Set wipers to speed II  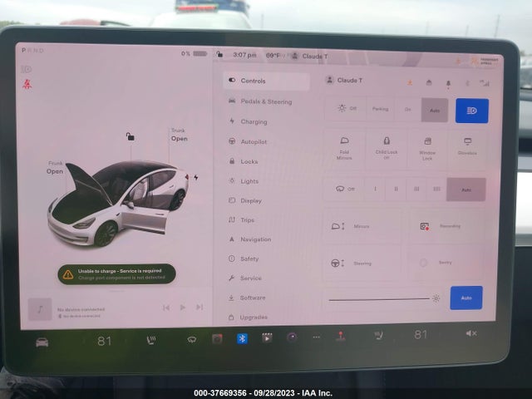396,189
